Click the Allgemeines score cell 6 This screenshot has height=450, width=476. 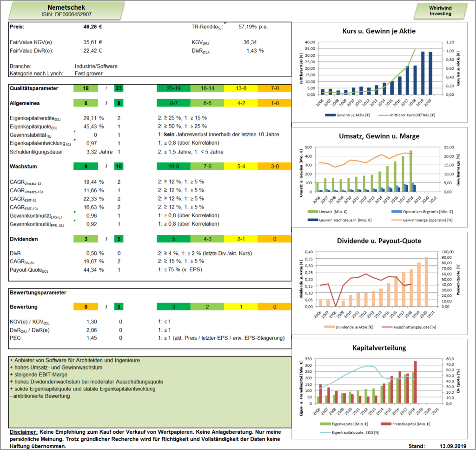coord(86,103)
